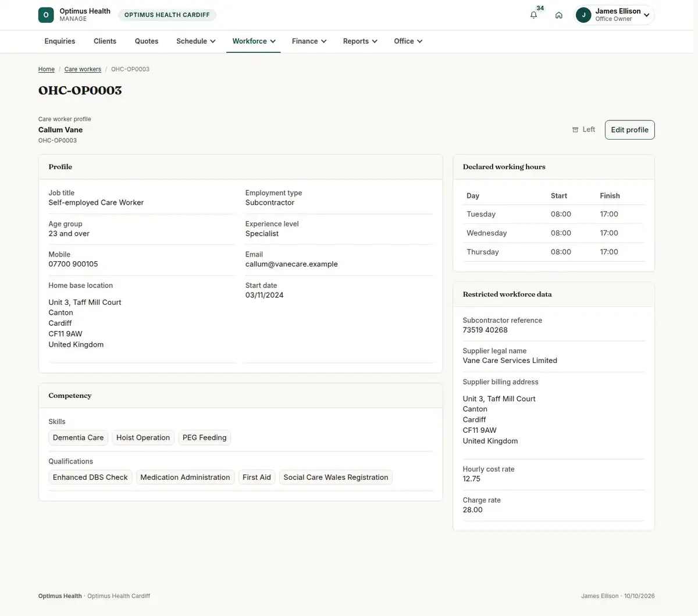Click the Left status button
Viewport: 698px width, 616px height.
point(583,130)
